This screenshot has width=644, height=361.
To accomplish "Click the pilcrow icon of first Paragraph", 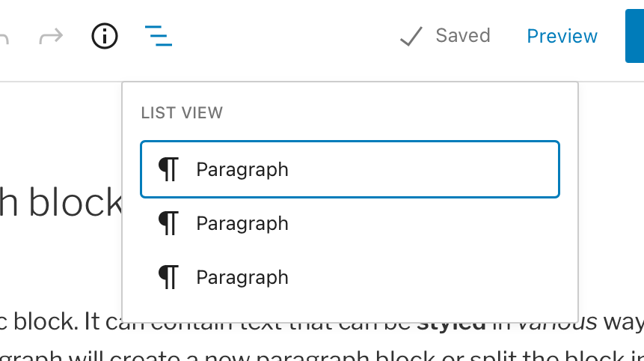I will pyautogui.click(x=168, y=169).
